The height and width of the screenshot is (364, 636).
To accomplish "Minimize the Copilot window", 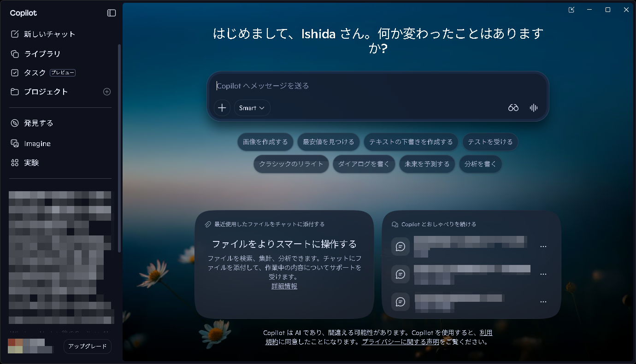I will tap(589, 10).
